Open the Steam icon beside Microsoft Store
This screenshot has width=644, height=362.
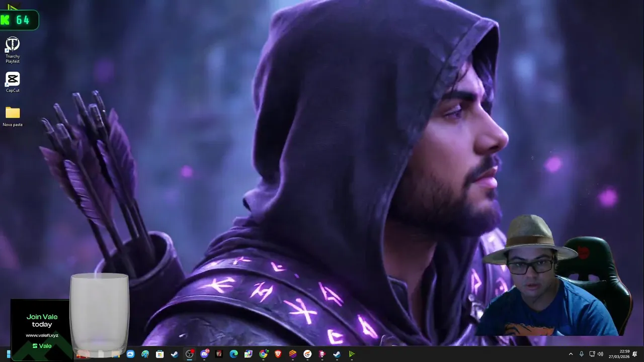pyautogui.click(x=174, y=354)
